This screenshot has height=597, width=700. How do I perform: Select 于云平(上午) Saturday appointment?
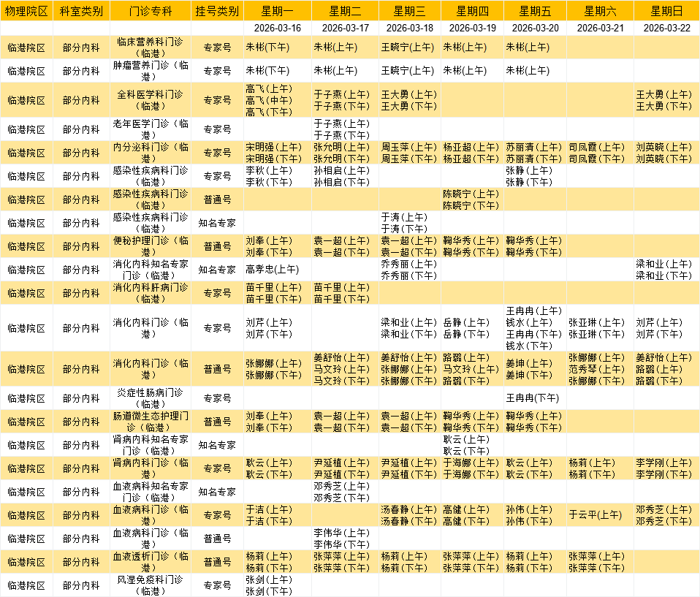[x=597, y=515]
